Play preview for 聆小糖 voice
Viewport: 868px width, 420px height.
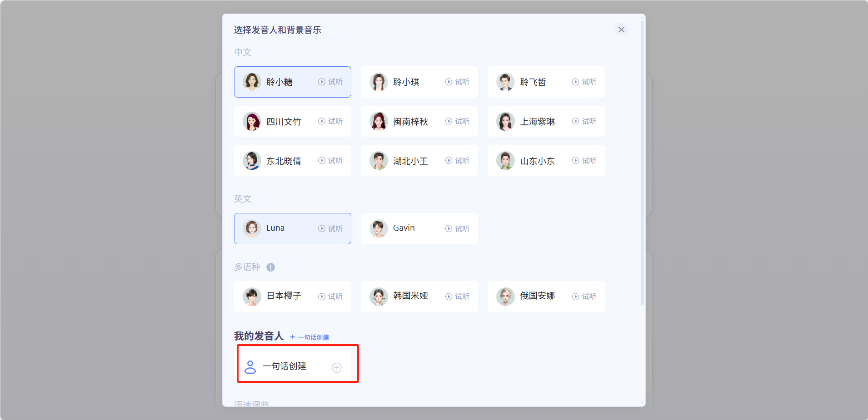coord(330,82)
